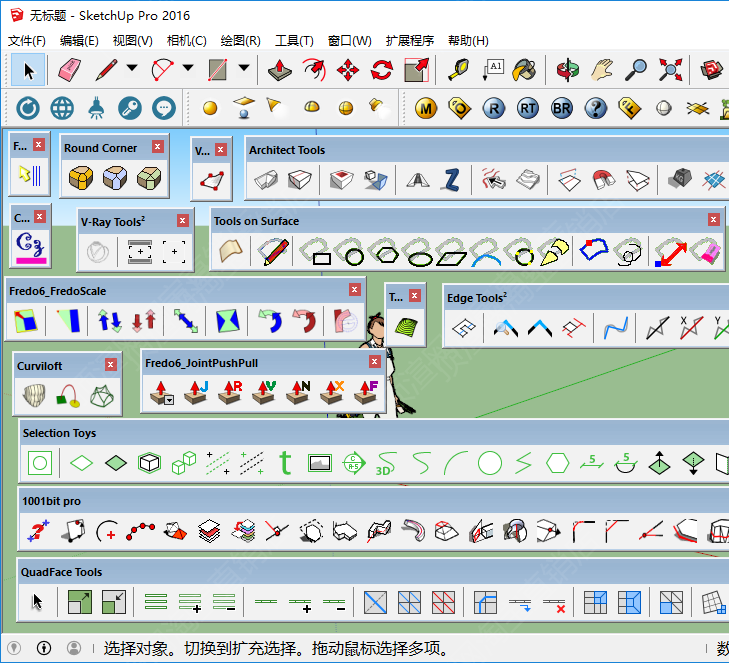The image size is (736, 663).
Task: Click the QuadFace Tools grow selection icon
Action: click(80, 603)
